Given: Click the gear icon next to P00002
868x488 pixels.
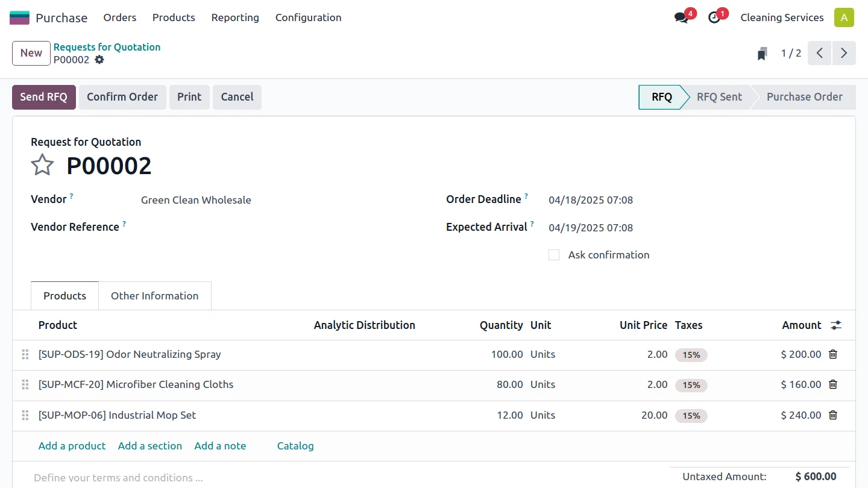Looking at the screenshot, I should click(x=99, y=60).
